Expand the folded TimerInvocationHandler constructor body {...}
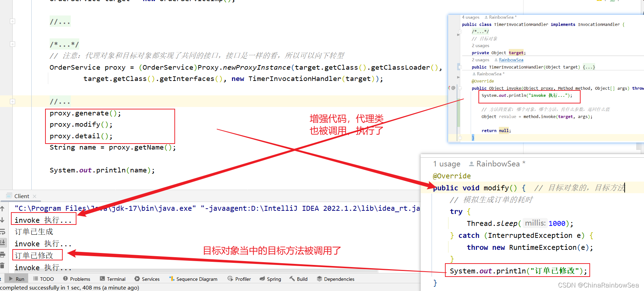 [589, 67]
